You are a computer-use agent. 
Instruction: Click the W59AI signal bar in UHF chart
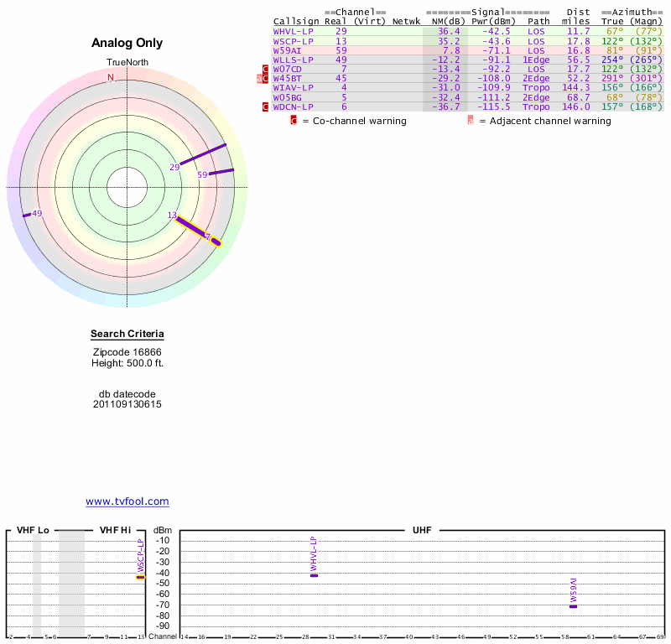point(574,606)
